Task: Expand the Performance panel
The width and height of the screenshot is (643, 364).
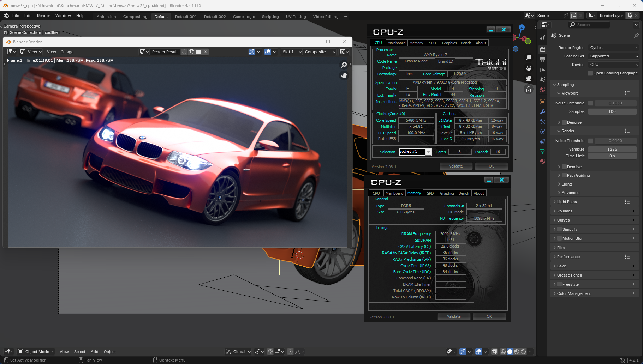Action: click(x=568, y=257)
